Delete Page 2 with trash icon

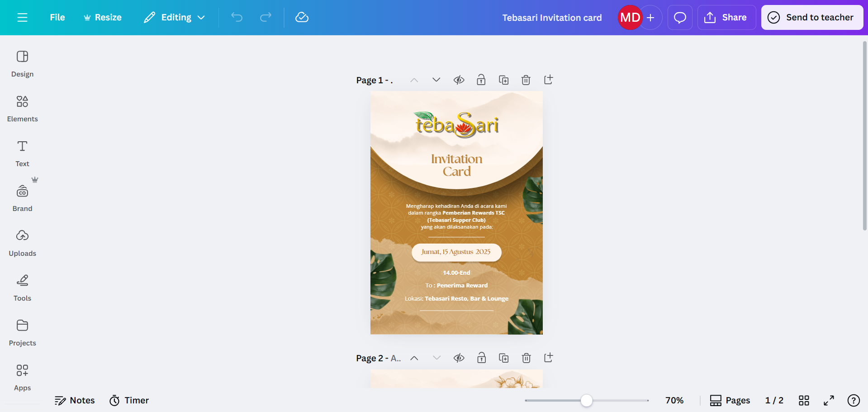pyautogui.click(x=526, y=358)
